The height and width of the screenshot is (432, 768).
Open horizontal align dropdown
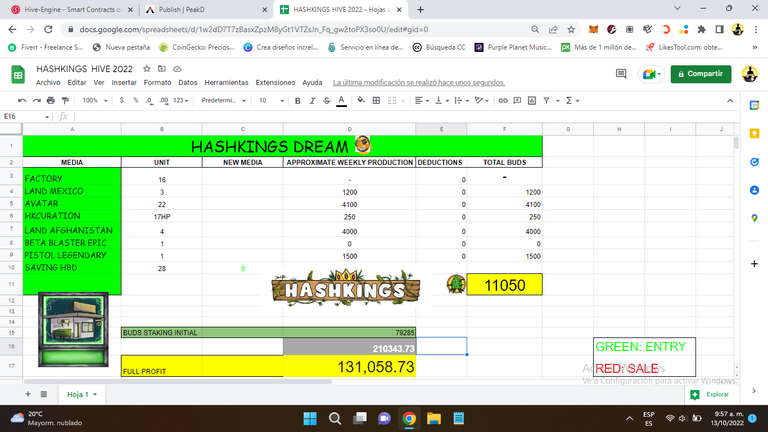pos(422,100)
